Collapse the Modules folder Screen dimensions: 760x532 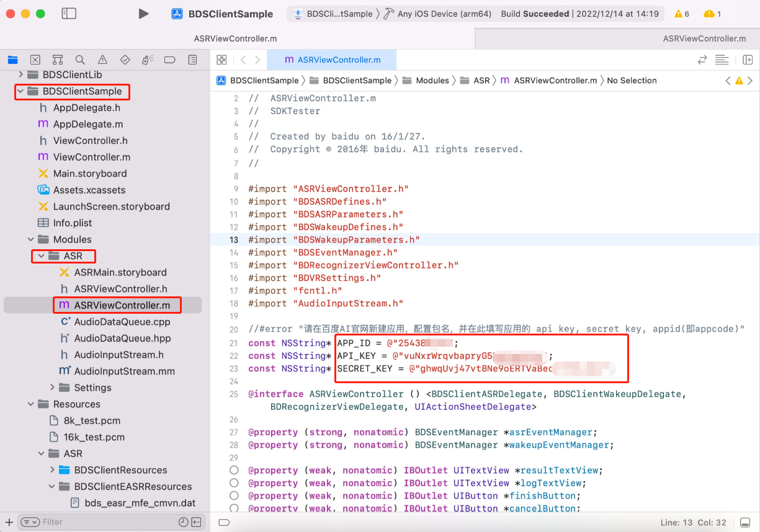point(31,239)
